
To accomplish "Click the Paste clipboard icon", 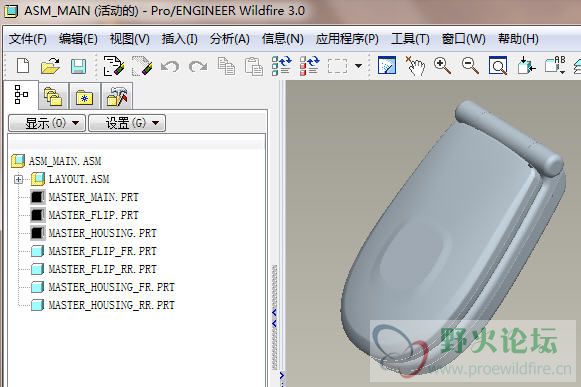I will [254, 66].
